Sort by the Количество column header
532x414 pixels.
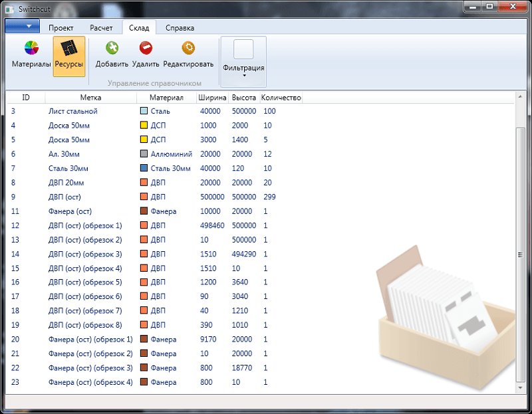(x=281, y=98)
